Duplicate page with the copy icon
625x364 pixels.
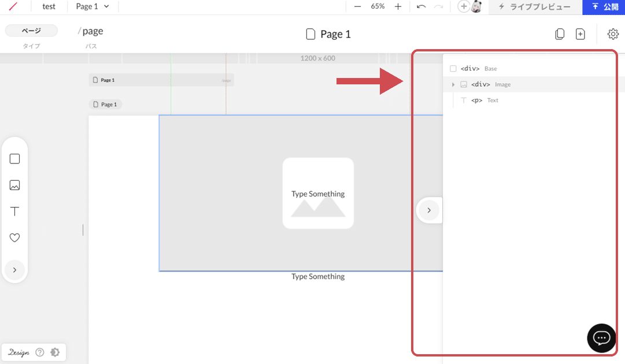560,34
